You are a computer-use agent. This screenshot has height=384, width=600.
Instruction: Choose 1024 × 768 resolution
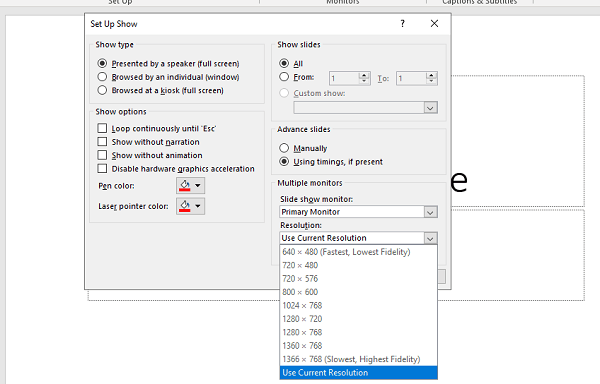click(359, 306)
